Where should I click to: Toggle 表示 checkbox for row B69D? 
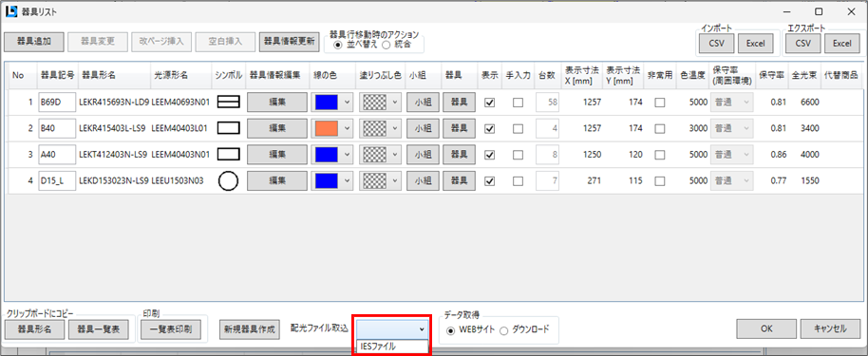489,103
